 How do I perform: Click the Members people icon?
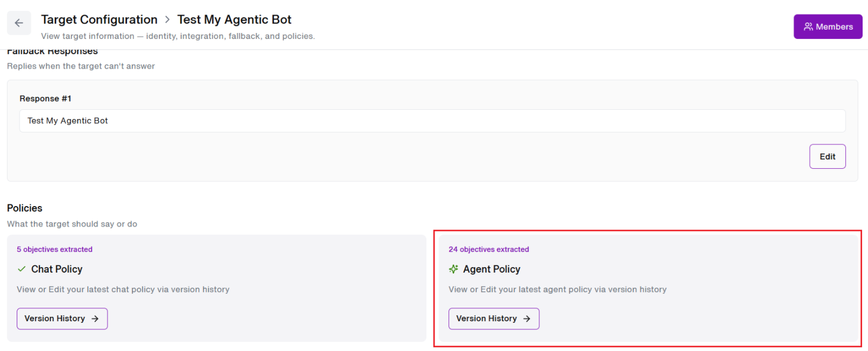pyautogui.click(x=808, y=27)
